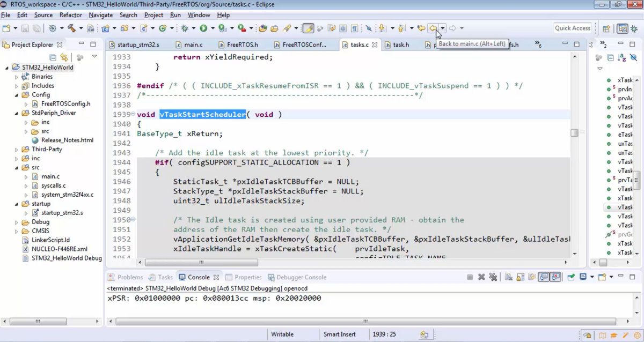
Task: Open the Debug button dropdown arrow
Action: (x=194, y=28)
